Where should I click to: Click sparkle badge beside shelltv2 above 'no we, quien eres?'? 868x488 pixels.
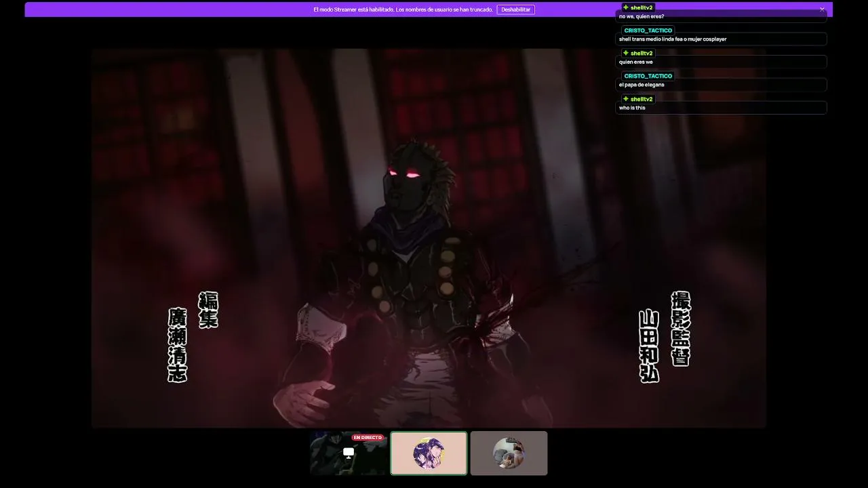point(626,7)
